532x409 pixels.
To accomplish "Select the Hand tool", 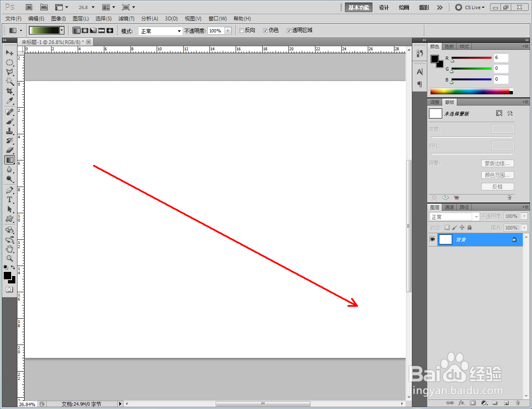I will coord(10,249).
